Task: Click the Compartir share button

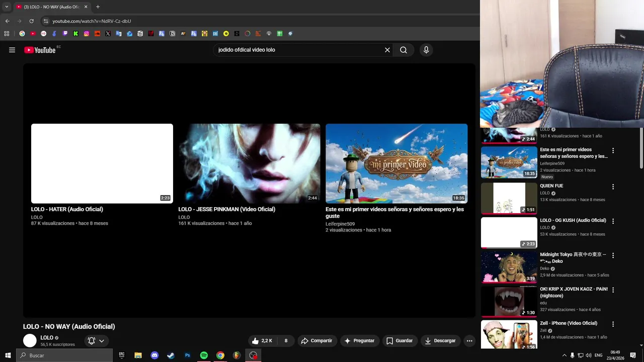Action: [317, 340]
